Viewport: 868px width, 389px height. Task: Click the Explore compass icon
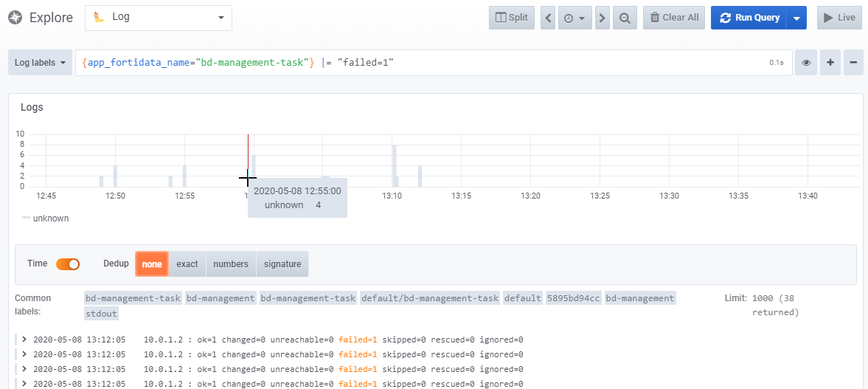(x=15, y=18)
